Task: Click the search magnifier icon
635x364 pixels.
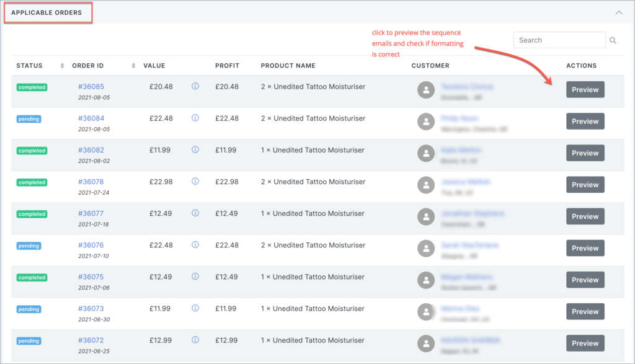Action: click(613, 40)
